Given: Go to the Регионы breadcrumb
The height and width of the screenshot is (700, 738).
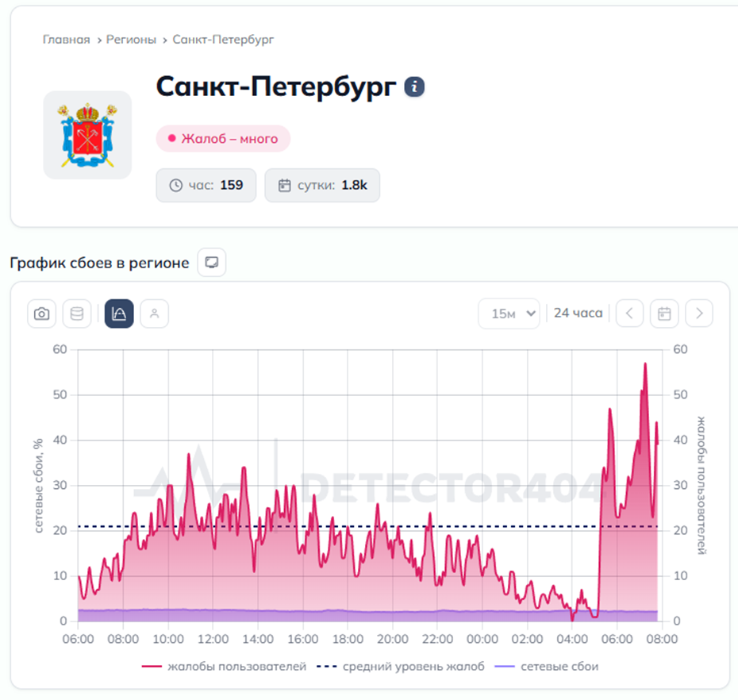Looking at the screenshot, I should (131, 40).
